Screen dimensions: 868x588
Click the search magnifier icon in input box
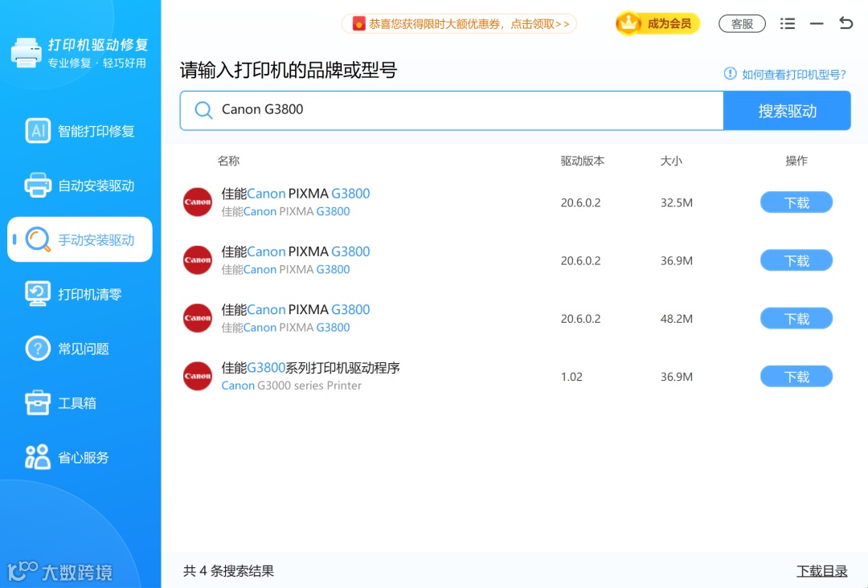(203, 110)
